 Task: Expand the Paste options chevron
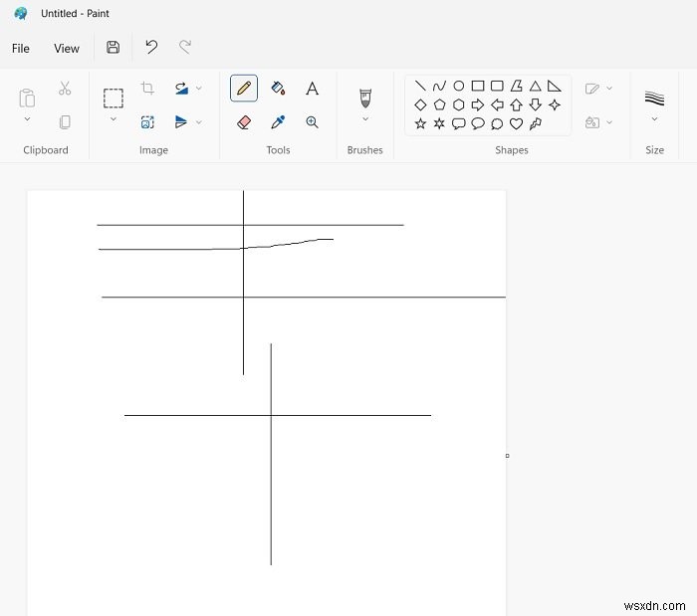(x=27, y=119)
